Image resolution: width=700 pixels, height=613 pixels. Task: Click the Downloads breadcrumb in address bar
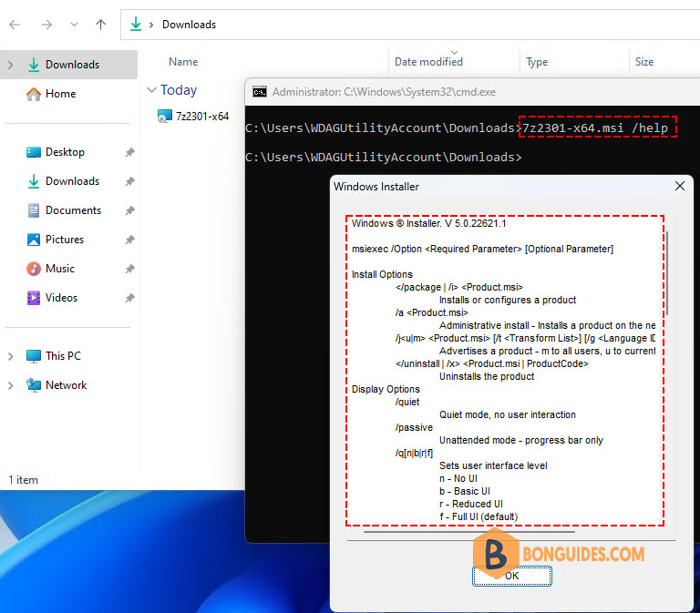[x=189, y=25]
